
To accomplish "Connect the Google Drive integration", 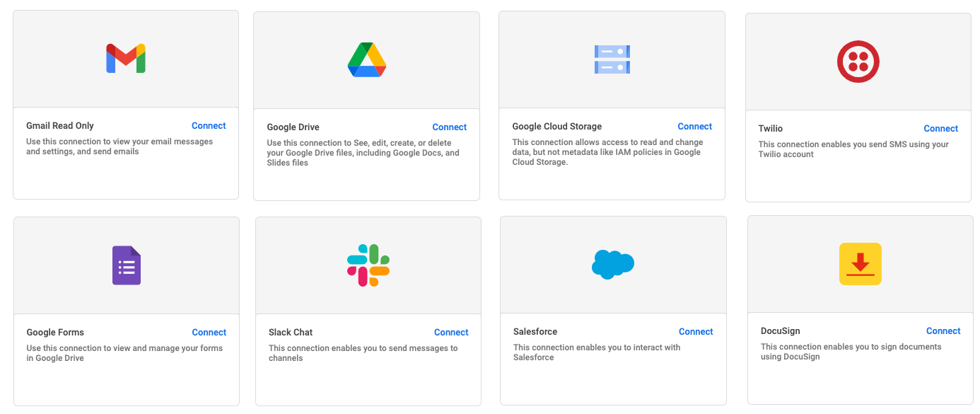I will 449,127.
